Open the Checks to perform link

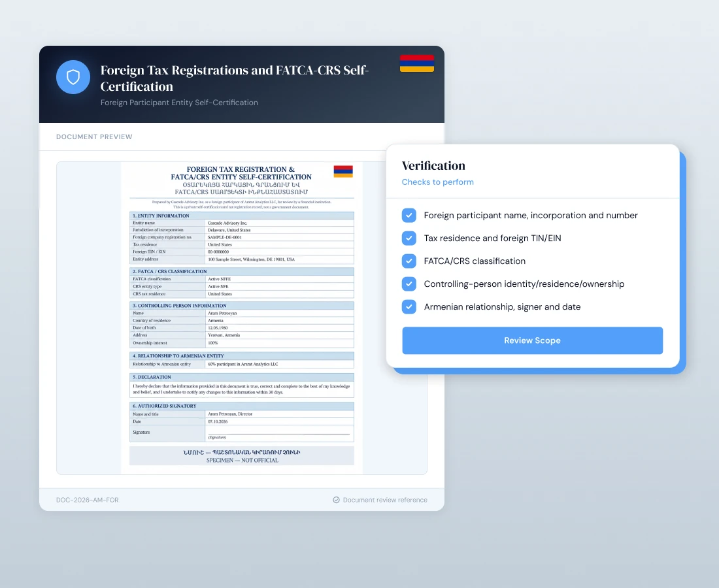pyautogui.click(x=437, y=182)
